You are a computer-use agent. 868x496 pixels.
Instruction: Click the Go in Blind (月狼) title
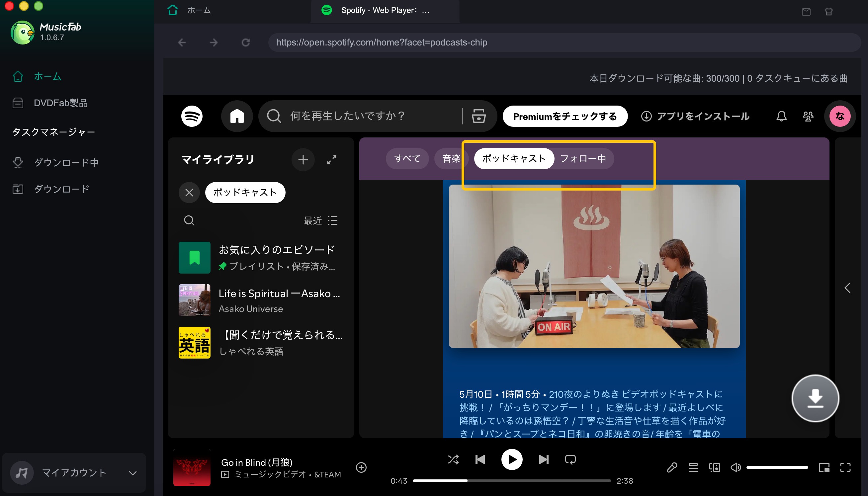coord(257,462)
